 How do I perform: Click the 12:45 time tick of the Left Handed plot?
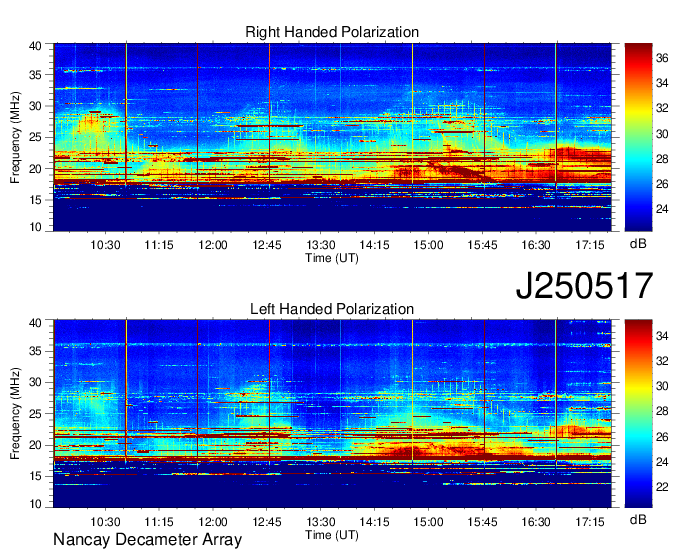267,522
